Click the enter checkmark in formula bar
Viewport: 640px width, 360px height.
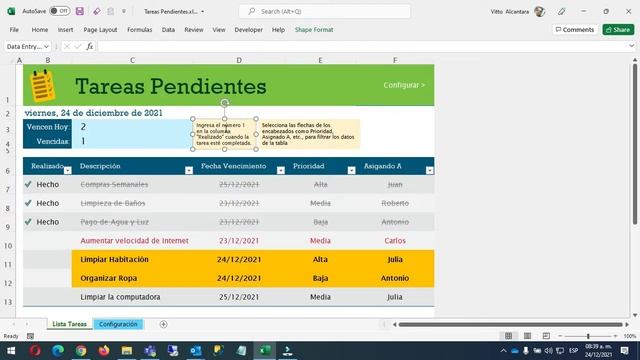pos(78,47)
